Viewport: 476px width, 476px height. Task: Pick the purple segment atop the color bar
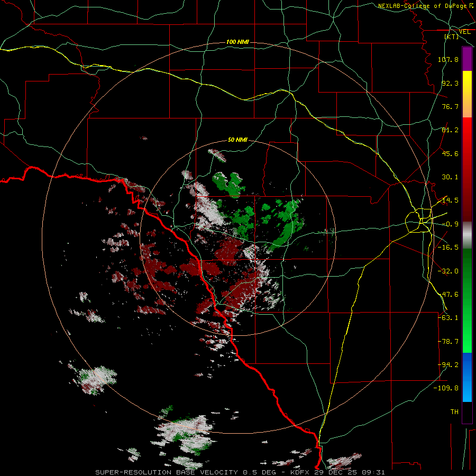click(x=467, y=59)
